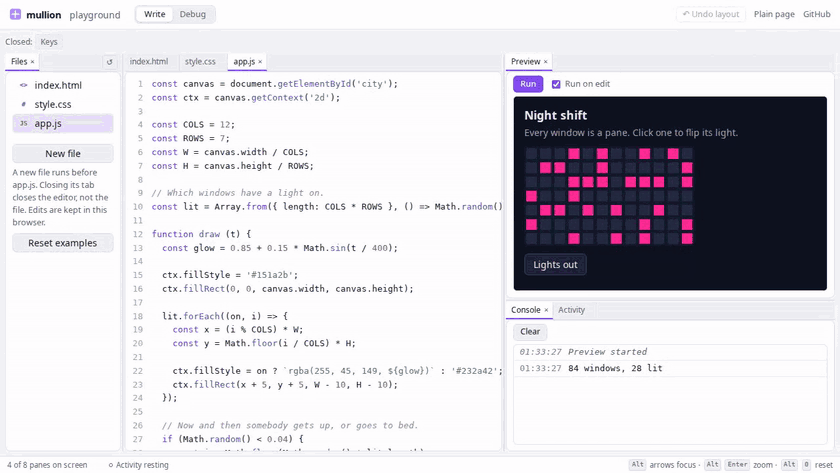Close the Console pane tab
The height and width of the screenshot is (473, 840).
(546, 310)
